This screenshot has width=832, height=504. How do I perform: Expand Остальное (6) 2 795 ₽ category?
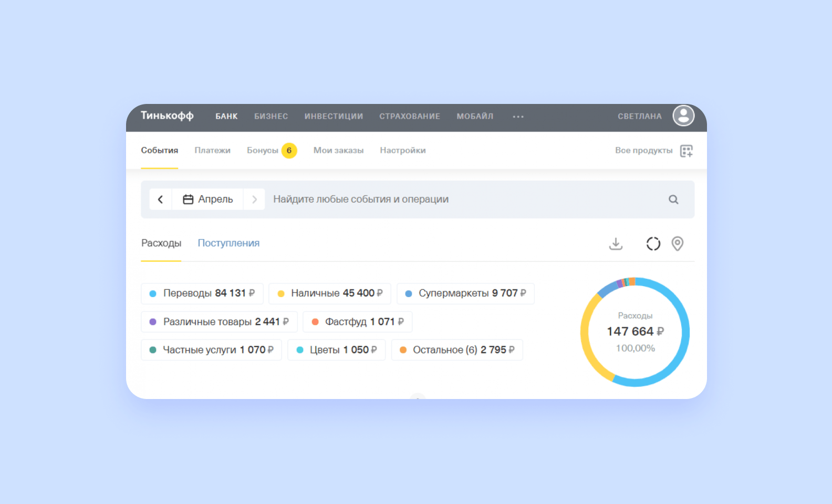pyautogui.click(x=457, y=350)
